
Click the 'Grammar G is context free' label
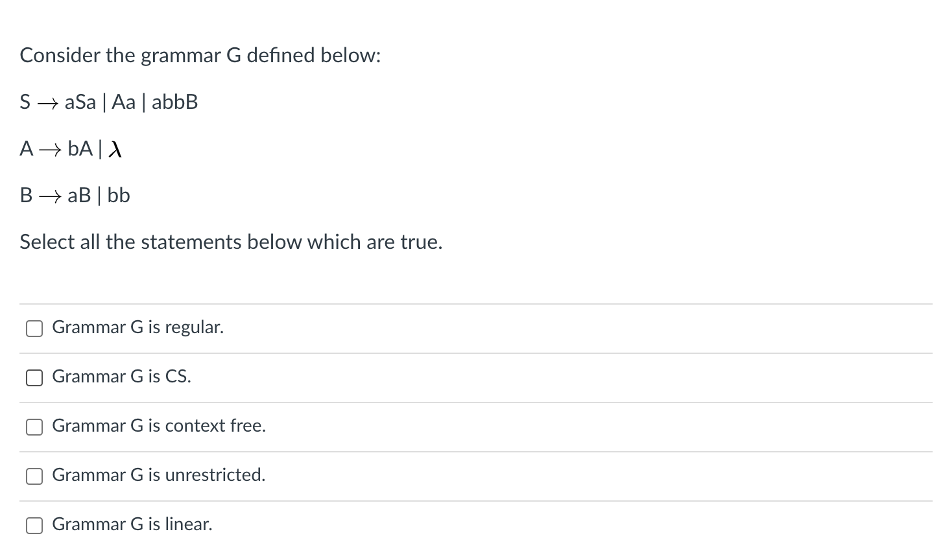tap(159, 426)
